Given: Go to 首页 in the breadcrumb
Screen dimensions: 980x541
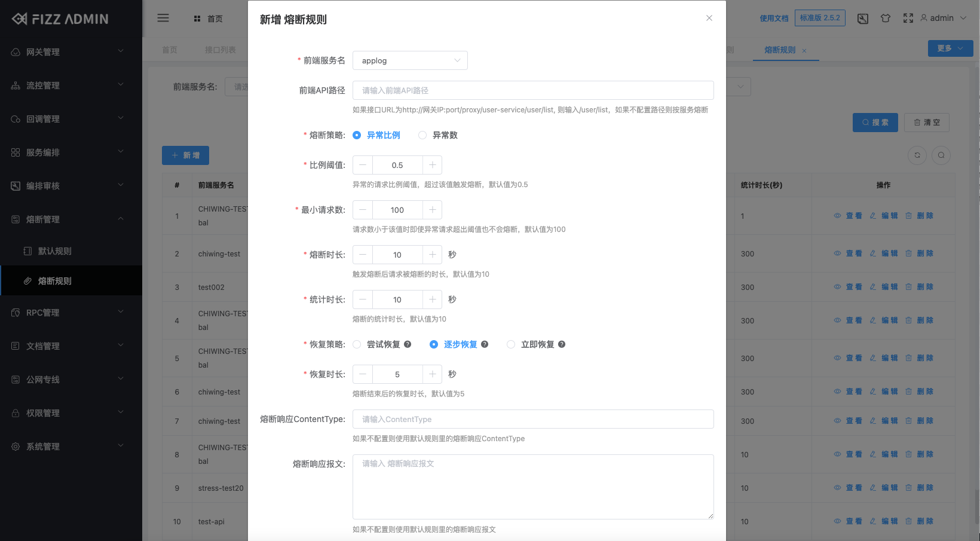Looking at the screenshot, I should (x=209, y=19).
